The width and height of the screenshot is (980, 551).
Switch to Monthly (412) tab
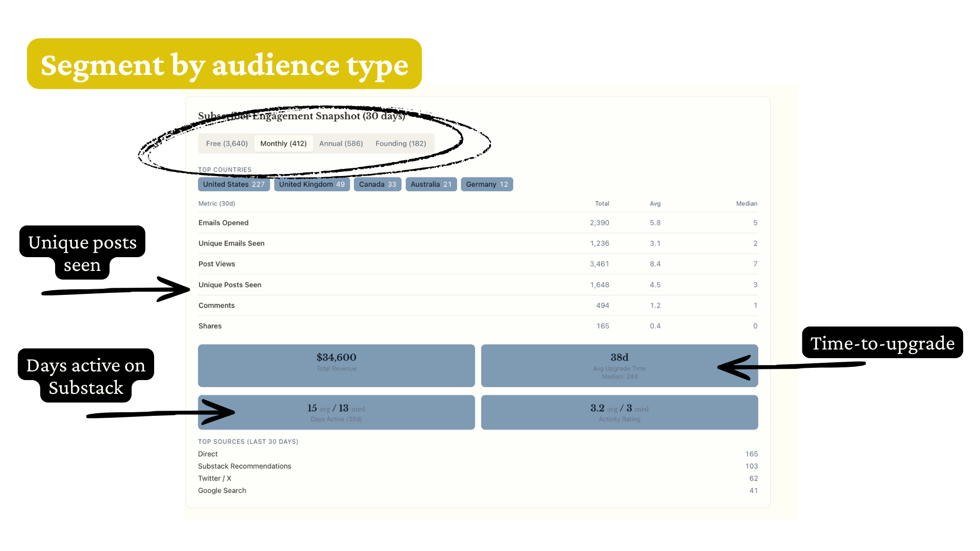283,143
